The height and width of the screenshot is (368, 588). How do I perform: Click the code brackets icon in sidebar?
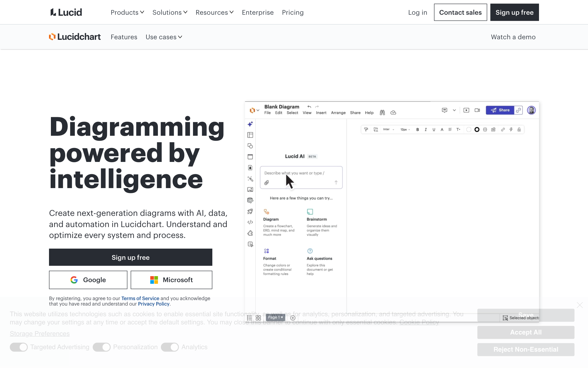tap(250, 222)
